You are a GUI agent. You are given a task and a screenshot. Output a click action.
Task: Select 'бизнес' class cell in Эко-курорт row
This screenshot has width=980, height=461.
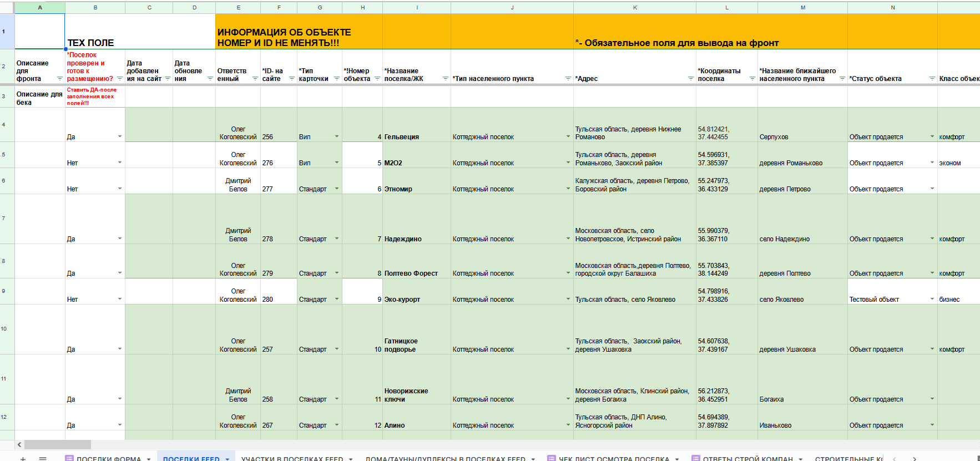pos(959,291)
